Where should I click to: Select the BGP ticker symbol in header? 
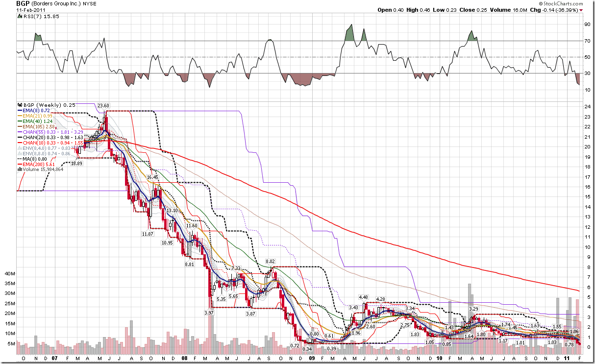tap(22, 3)
